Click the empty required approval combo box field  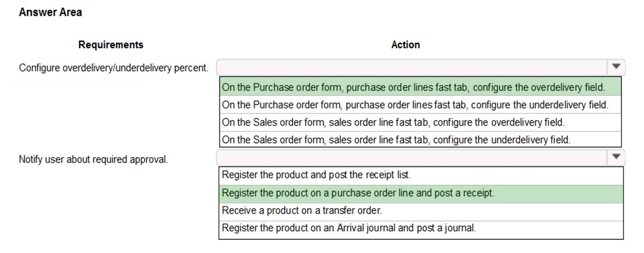coord(412,157)
